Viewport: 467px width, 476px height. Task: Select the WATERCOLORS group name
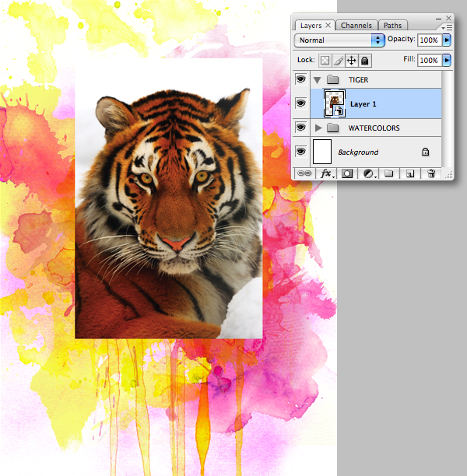pos(374,128)
